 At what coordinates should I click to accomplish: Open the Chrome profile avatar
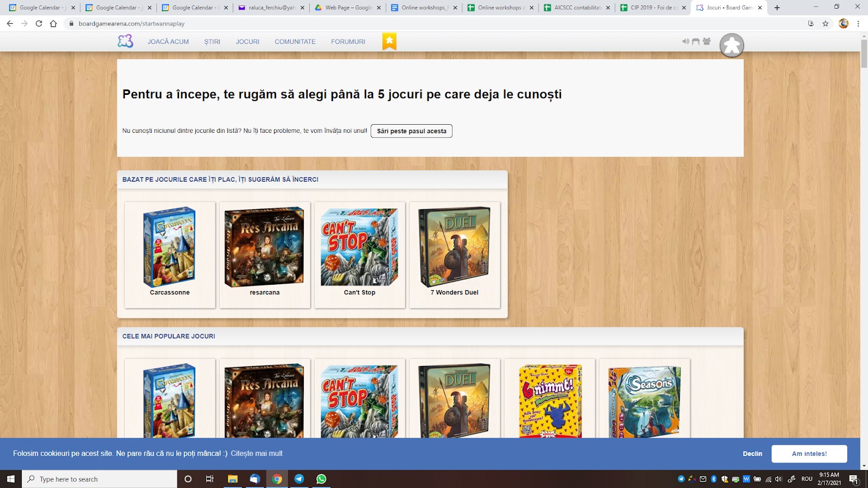click(843, 23)
